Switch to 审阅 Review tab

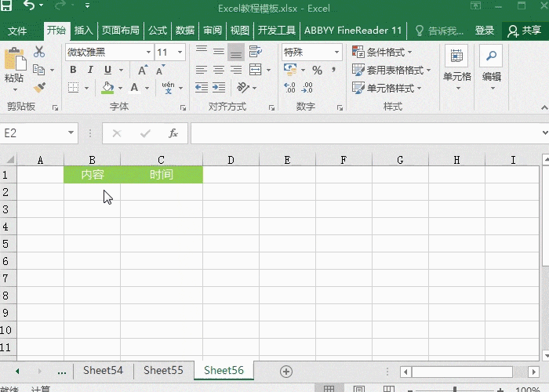tap(213, 31)
